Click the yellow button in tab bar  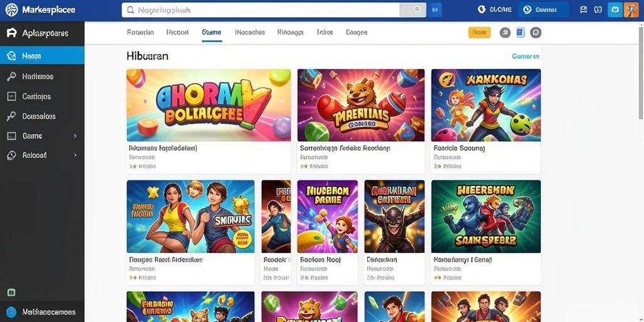pos(479,33)
